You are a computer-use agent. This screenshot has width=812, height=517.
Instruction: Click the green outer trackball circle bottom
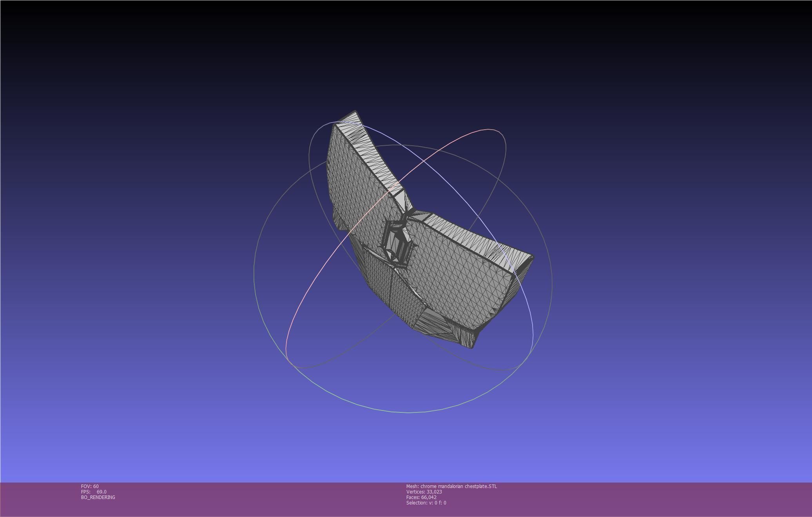pos(408,412)
